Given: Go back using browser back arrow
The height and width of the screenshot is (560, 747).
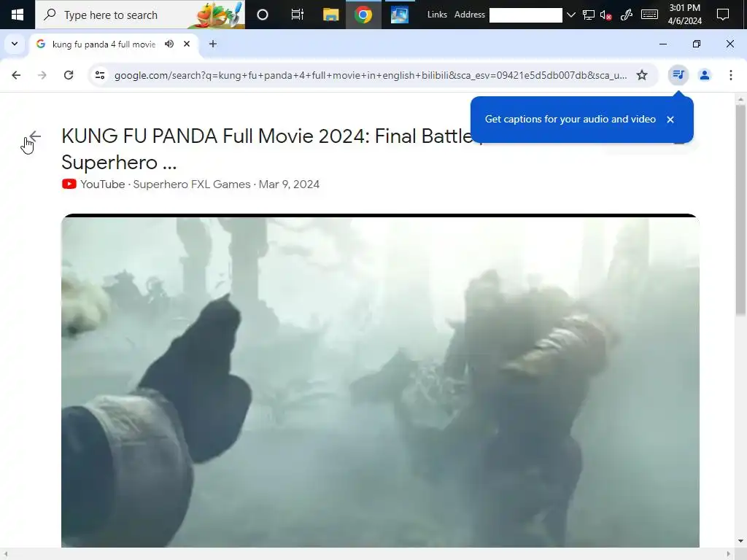Looking at the screenshot, I should tap(16, 75).
